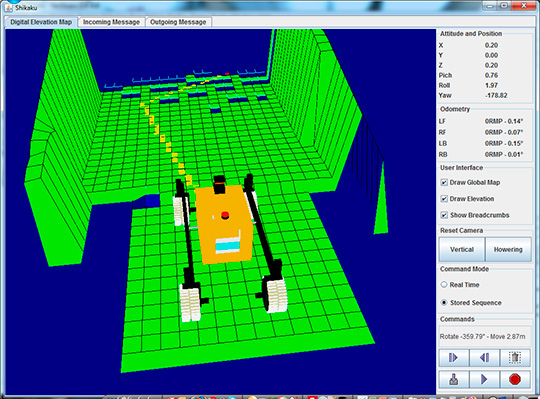Switch to the Incoming Message tab
Image resolution: width=540 pixels, height=399 pixels.
111,22
